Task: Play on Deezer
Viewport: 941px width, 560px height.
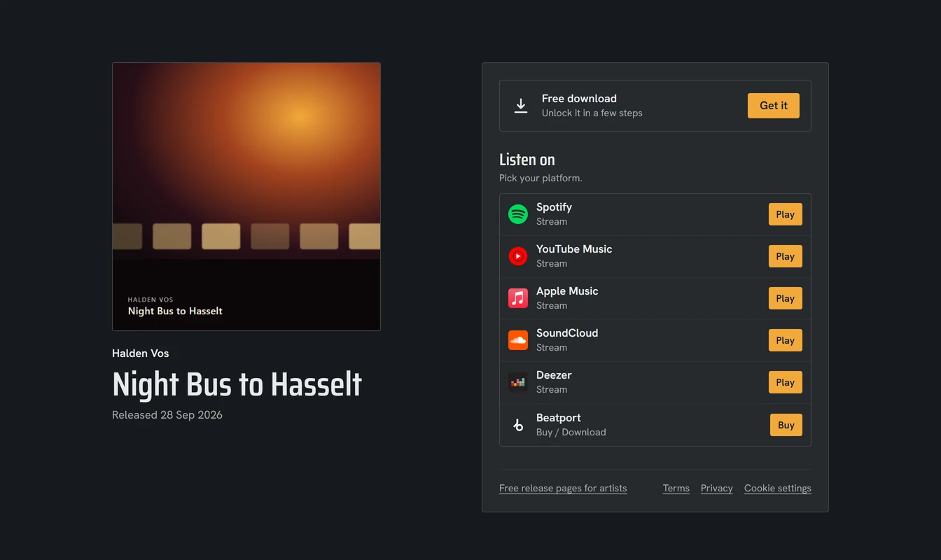Action: coord(786,382)
